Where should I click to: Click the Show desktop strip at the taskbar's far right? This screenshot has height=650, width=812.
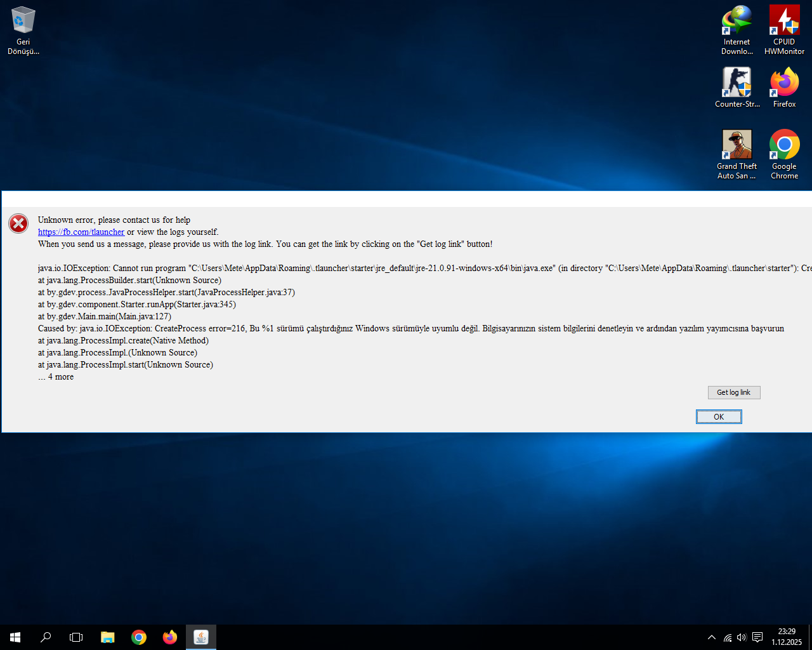pos(810,637)
